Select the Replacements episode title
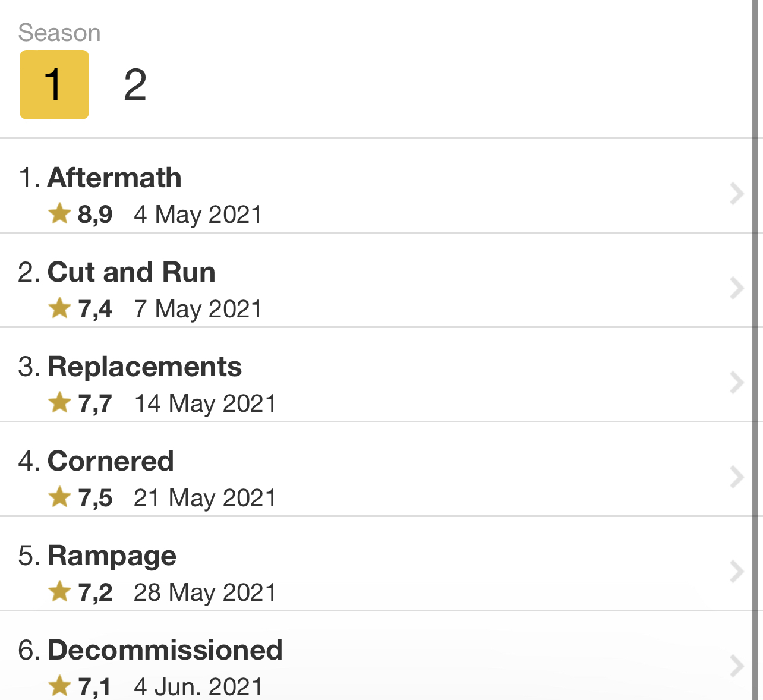The width and height of the screenshot is (763, 700). [x=144, y=367]
